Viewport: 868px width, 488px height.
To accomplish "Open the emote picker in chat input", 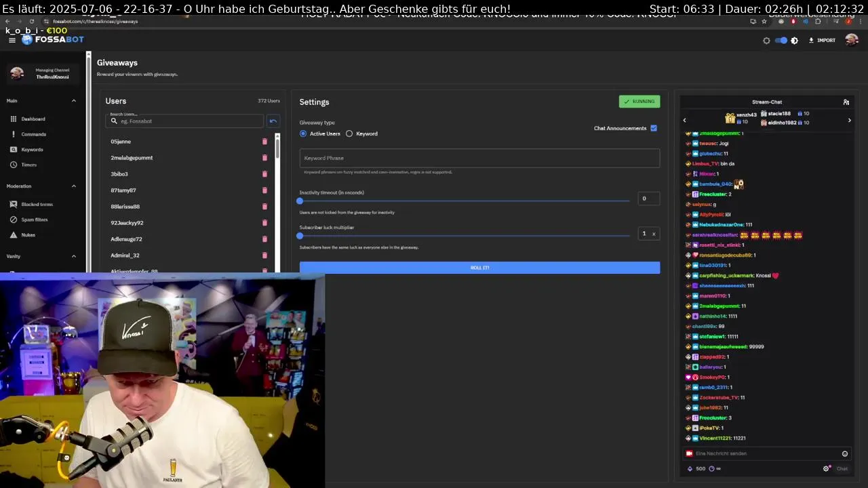I will (x=845, y=453).
